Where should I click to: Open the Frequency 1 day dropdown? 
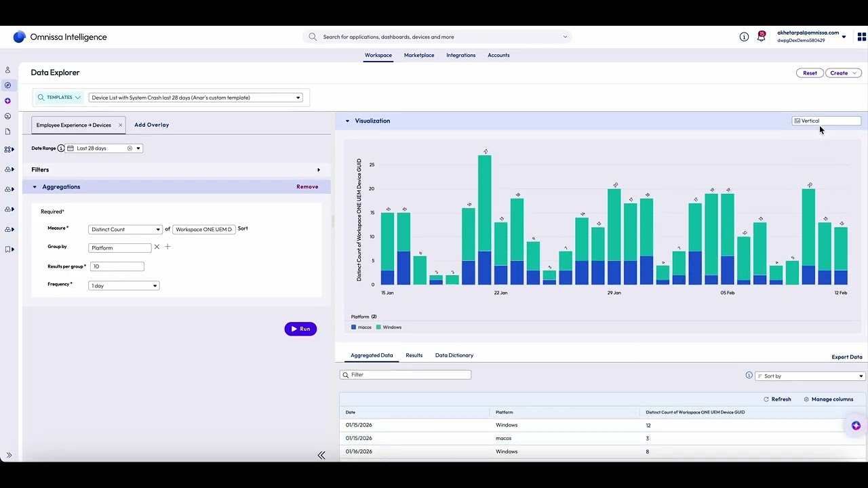point(123,286)
